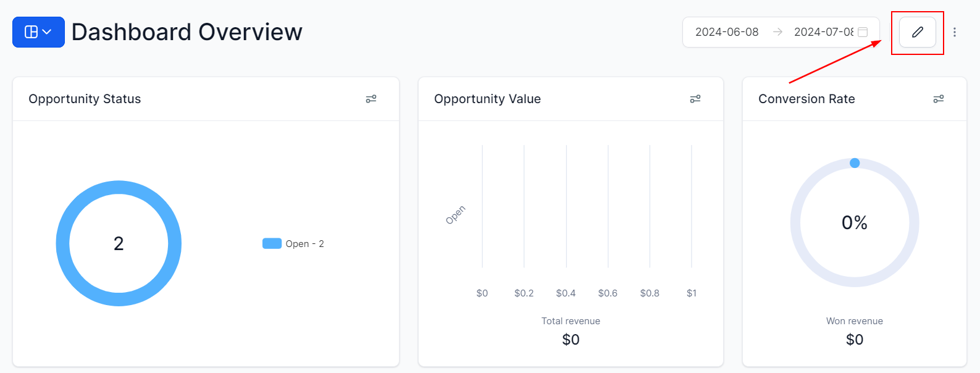The image size is (980, 373).
Task: Click the blue dot on Conversion Rate gauge
Action: (855, 163)
